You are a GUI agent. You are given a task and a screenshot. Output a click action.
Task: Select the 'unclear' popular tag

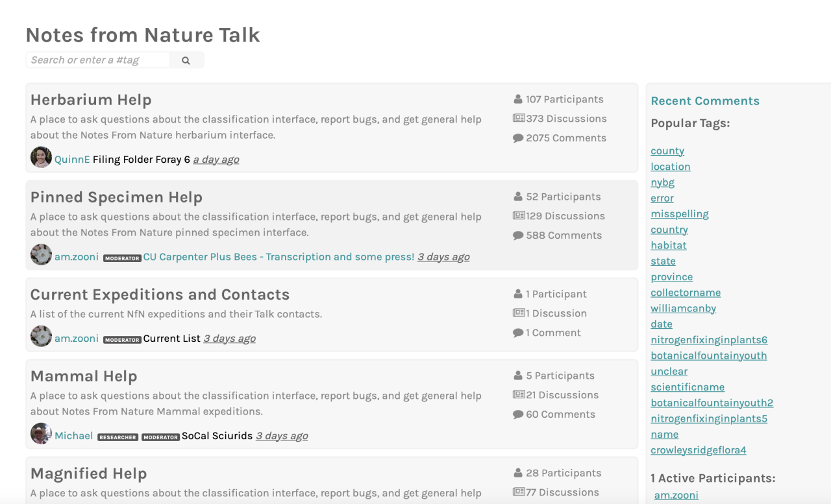pyautogui.click(x=669, y=372)
